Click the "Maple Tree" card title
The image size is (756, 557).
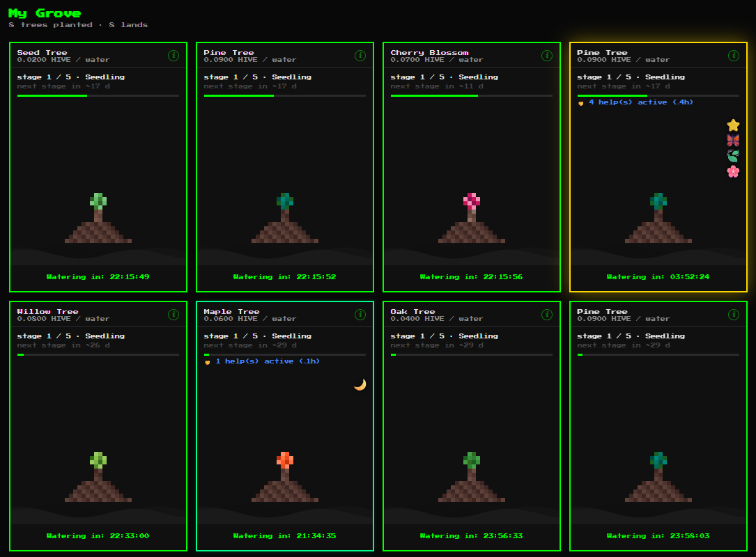(231, 311)
